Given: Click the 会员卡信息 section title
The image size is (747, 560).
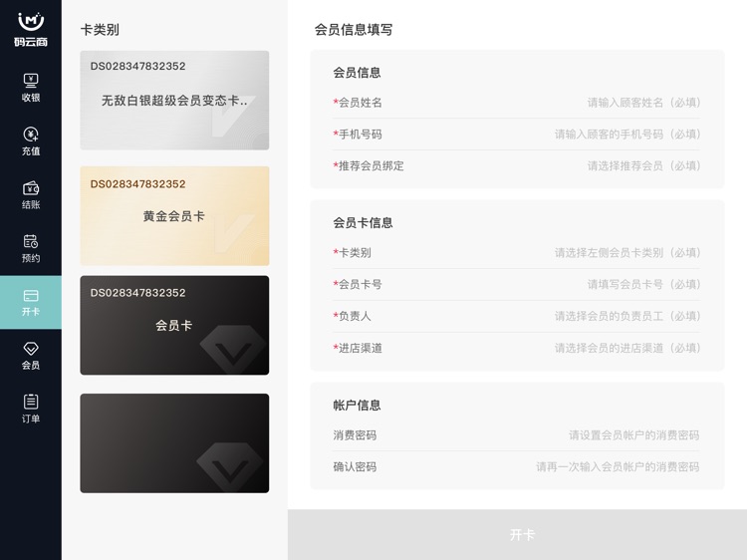Looking at the screenshot, I should coord(363,222).
